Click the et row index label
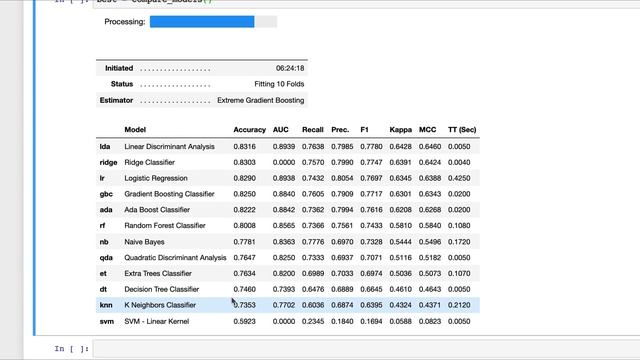Image resolution: width=640 pixels, height=360 pixels. (x=103, y=273)
